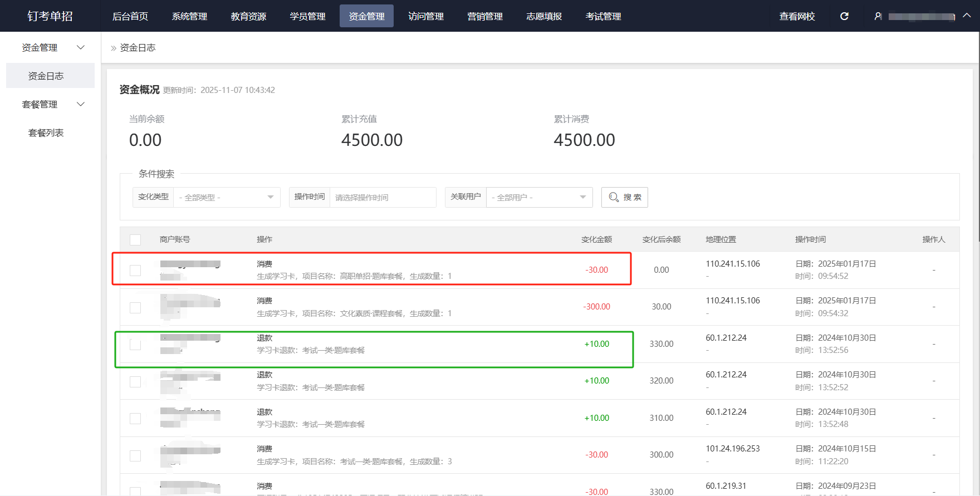Image resolution: width=980 pixels, height=496 pixels.
Task: Open the 学员管理 top menu
Action: (307, 16)
